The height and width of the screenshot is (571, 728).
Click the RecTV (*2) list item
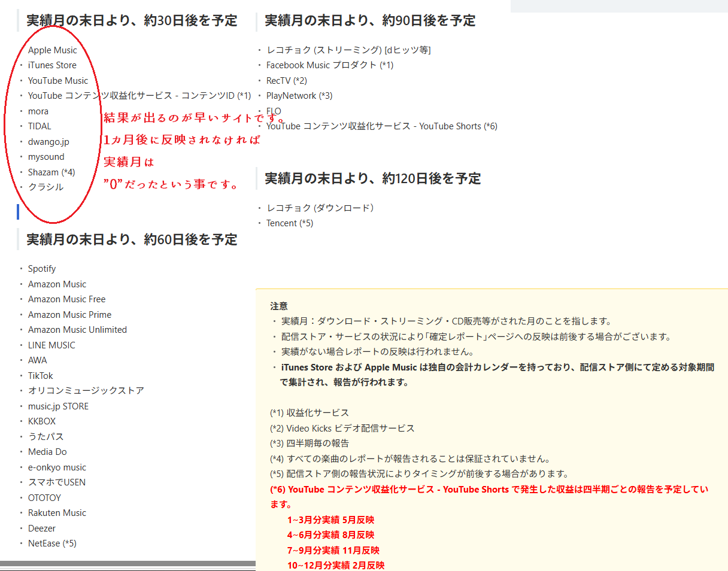[x=287, y=81]
